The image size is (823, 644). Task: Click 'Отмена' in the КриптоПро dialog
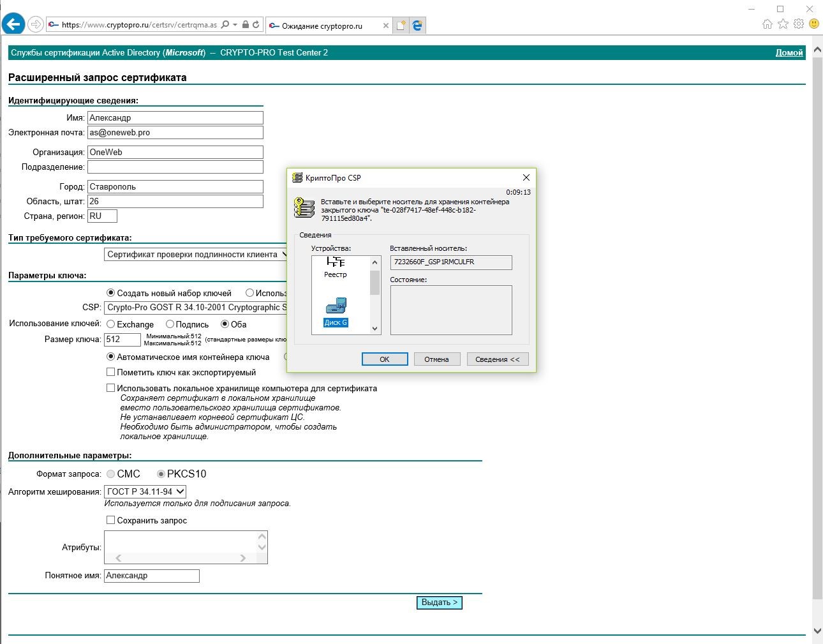pos(437,359)
